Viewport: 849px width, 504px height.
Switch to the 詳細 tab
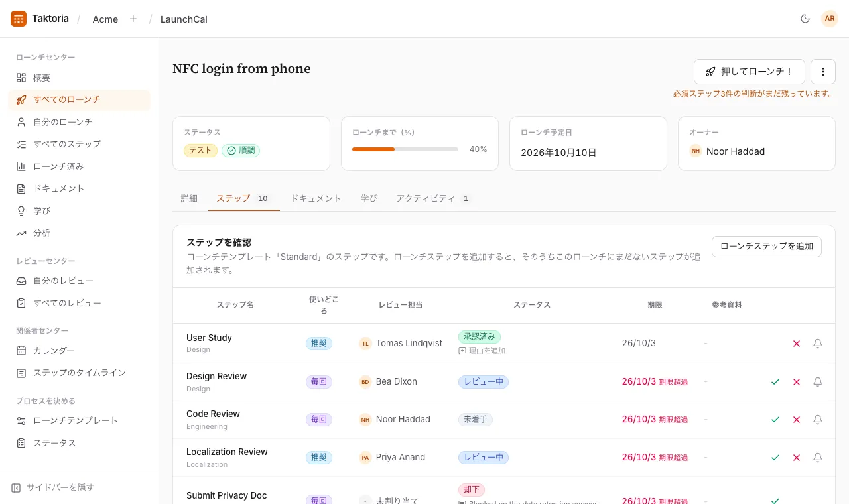(189, 198)
